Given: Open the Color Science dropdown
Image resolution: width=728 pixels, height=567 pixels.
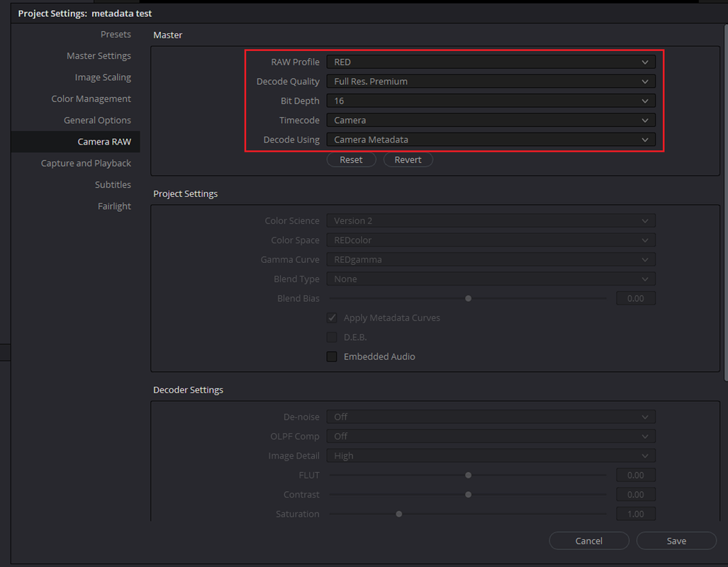Looking at the screenshot, I should 491,220.
